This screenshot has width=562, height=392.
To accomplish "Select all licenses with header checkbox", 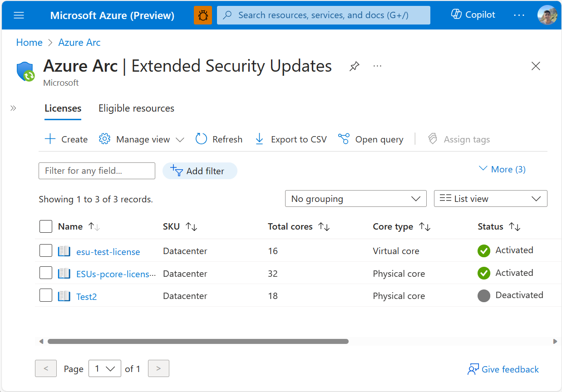I will click(46, 226).
